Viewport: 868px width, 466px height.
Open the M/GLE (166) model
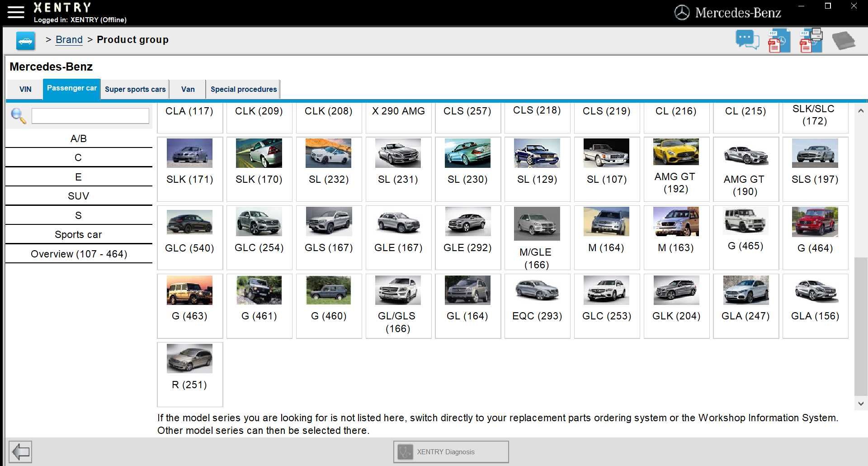pyautogui.click(x=537, y=238)
